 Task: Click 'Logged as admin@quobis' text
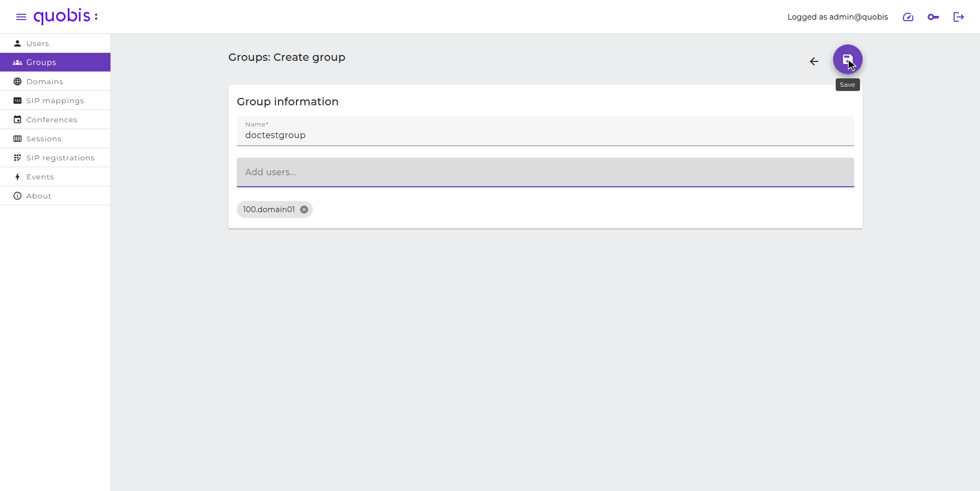coord(838,17)
